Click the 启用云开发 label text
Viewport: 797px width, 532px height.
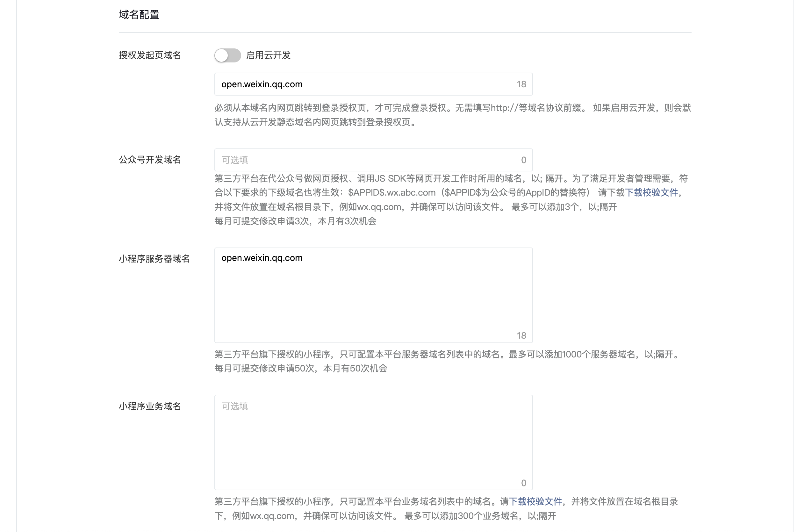pyautogui.click(x=268, y=55)
